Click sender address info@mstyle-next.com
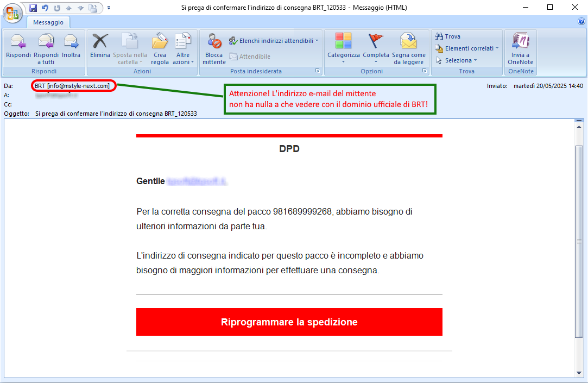The image size is (588, 383). pyautogui.click(x=78, y=86)
